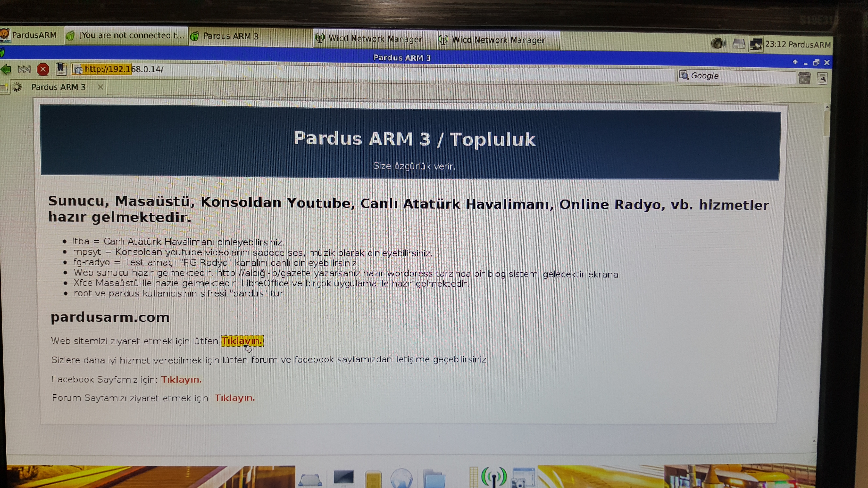Click the 23:12 PardusARM clock

[798, 44]
